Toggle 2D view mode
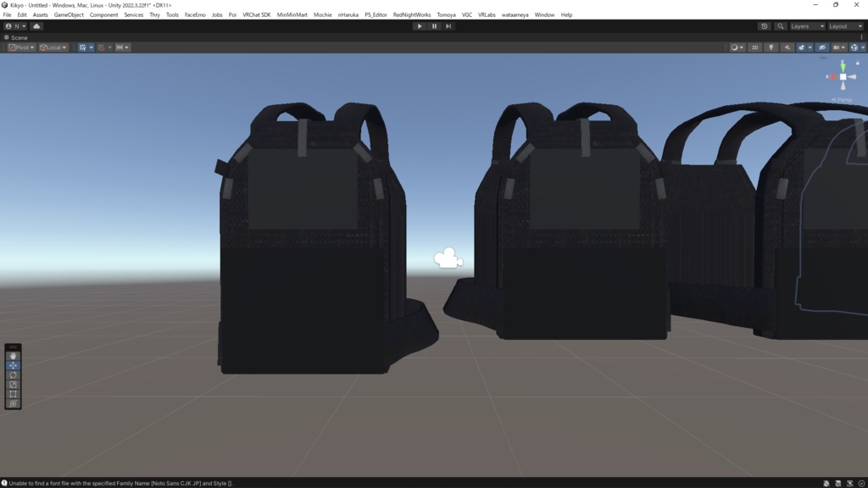The width and height of the screenshot is (868, 488). 754,47
